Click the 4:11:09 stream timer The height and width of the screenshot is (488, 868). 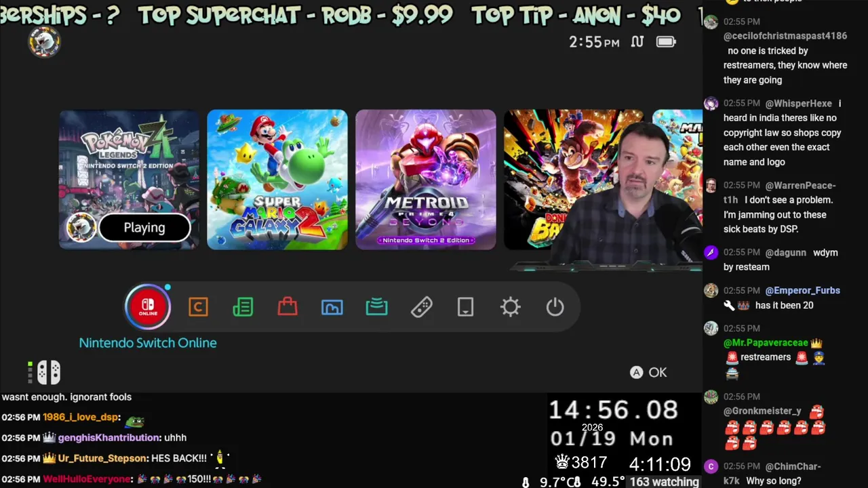660,464
